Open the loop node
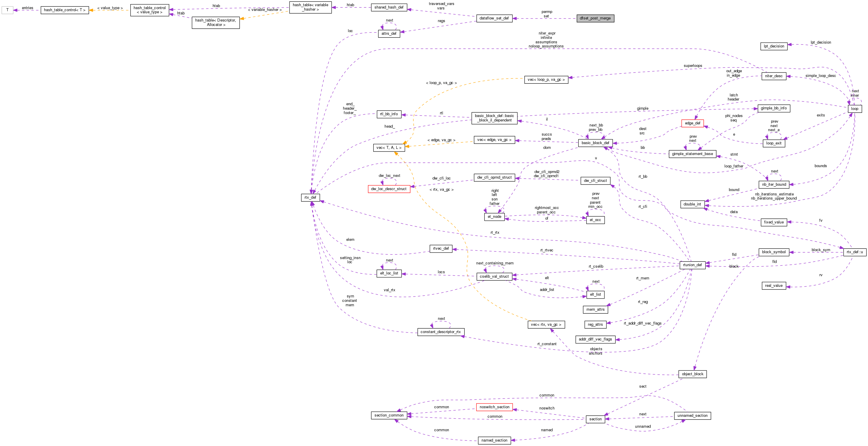Screen dimensions: 868x446 (x=854, y=109)
